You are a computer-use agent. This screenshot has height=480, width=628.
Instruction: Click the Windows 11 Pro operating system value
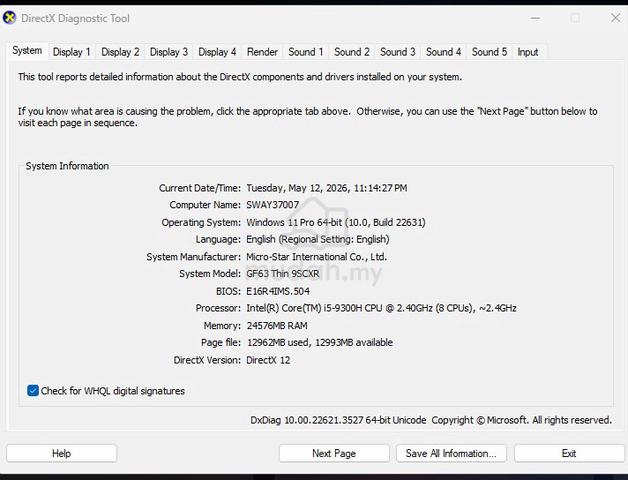(336, 222)
